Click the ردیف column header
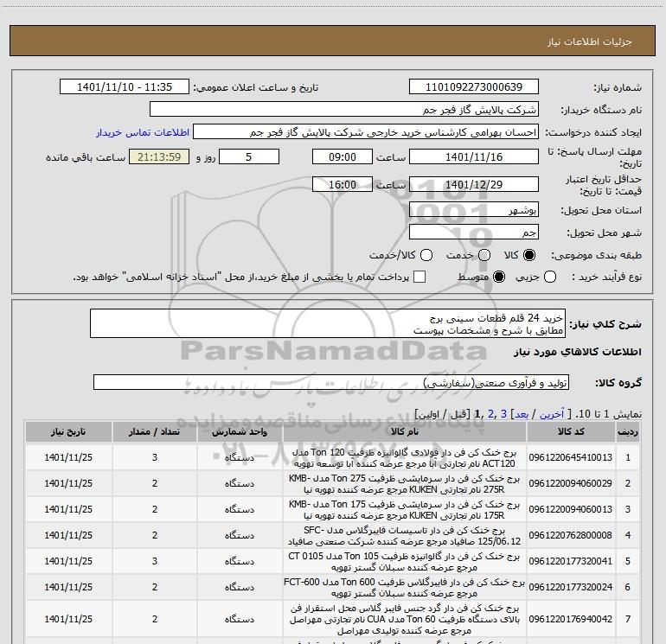Image resolution: width=666 pixels, height=644 pixels. 628,431
